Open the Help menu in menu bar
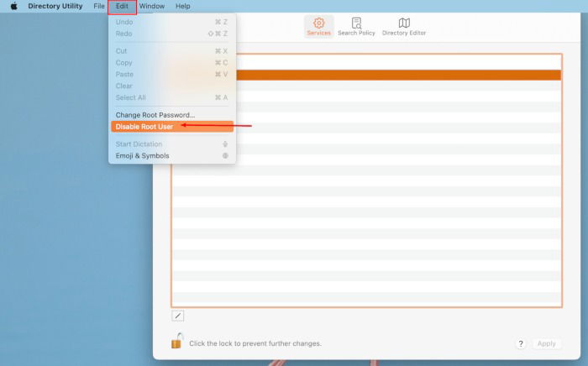This screenshot has height=366, width=588. pos(182,6)
